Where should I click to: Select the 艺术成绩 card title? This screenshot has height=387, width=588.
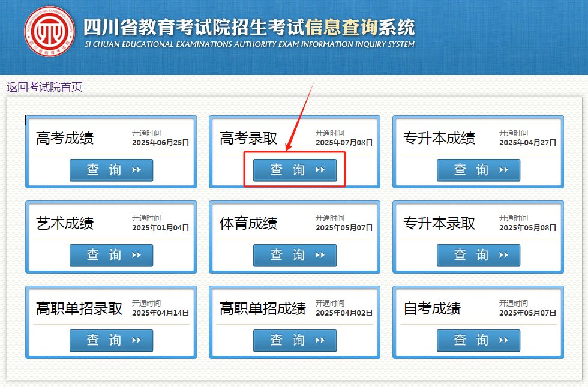pyautogui.click(x=65, y=223)
